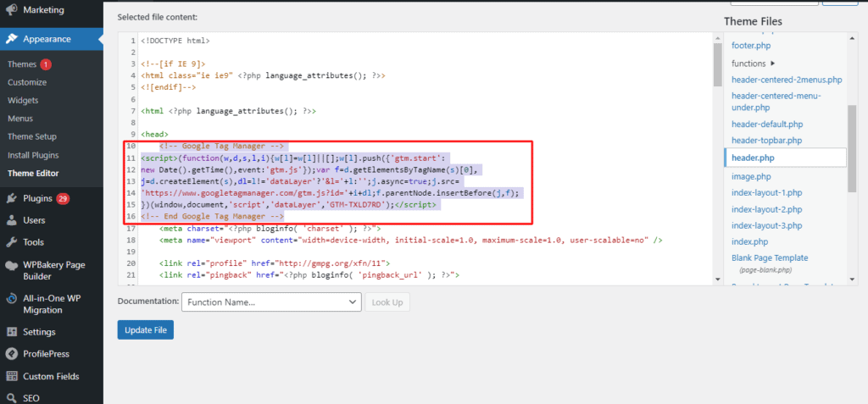The width and height of the screenshot is (868, 404).
Task: Click the Theme Files heading
Action: pos(753,21)
